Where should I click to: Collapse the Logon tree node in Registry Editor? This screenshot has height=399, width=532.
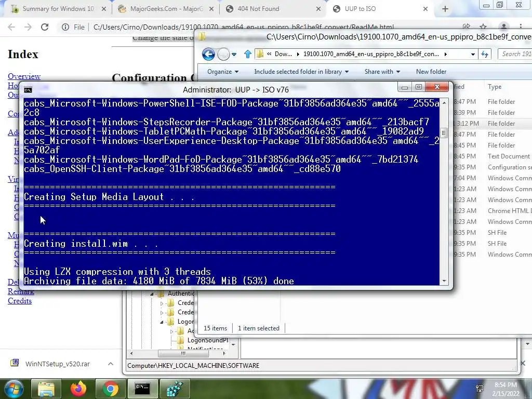162,322
